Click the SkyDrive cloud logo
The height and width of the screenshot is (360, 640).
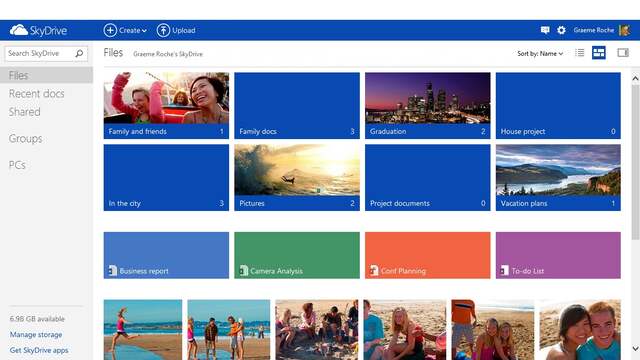point(19,30)
